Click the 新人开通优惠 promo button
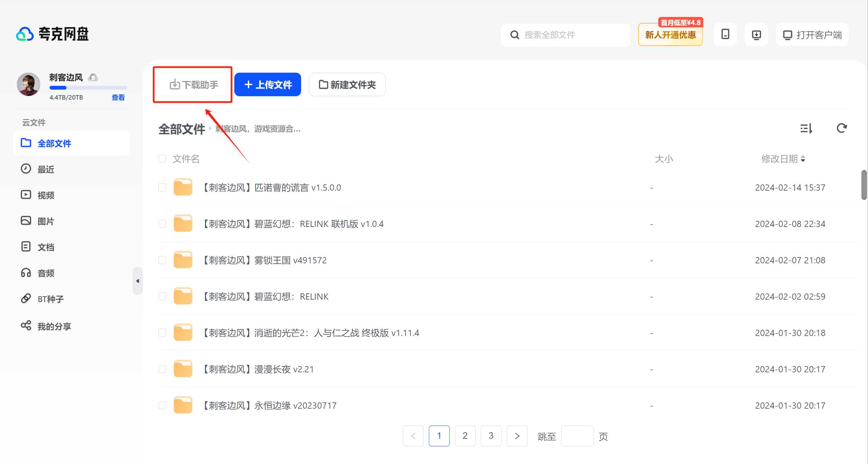 (x=670, y=35)
